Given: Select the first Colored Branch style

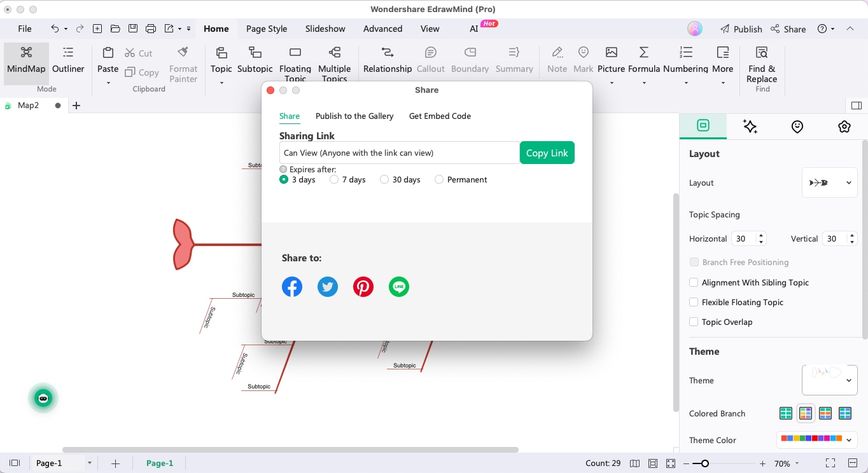Looking at the screenshot, I should click(x=786, y=413).
